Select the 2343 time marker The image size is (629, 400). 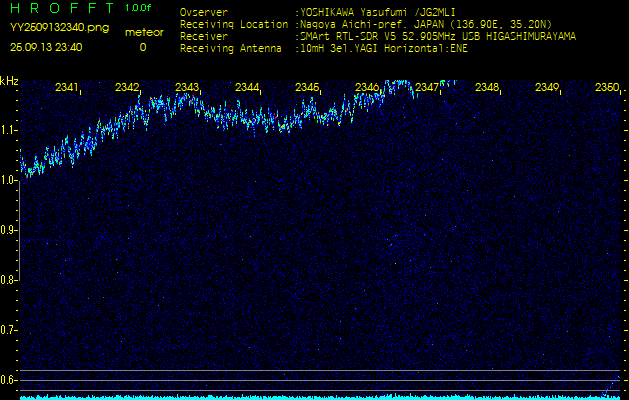click(x=187, y=88)
